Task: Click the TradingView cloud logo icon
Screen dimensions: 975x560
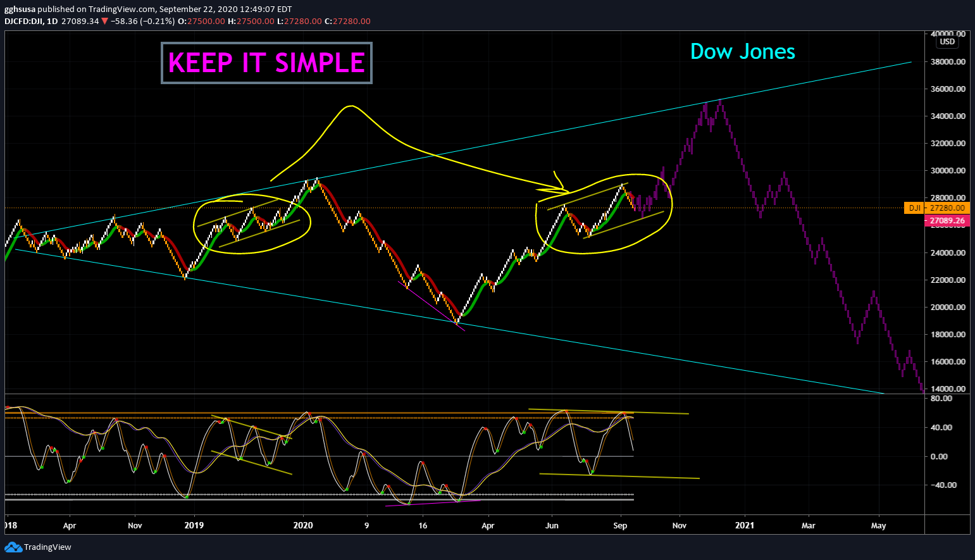Action: [13, 547]
